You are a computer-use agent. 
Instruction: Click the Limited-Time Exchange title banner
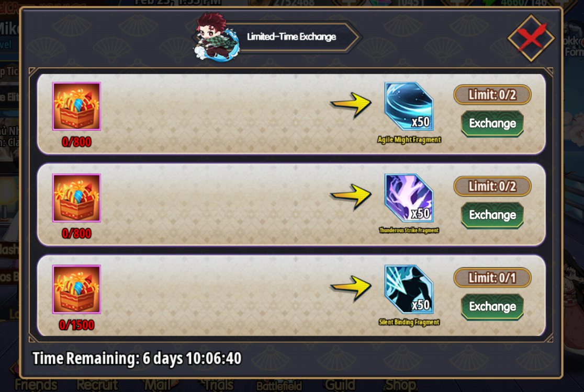tap(291, 37)
